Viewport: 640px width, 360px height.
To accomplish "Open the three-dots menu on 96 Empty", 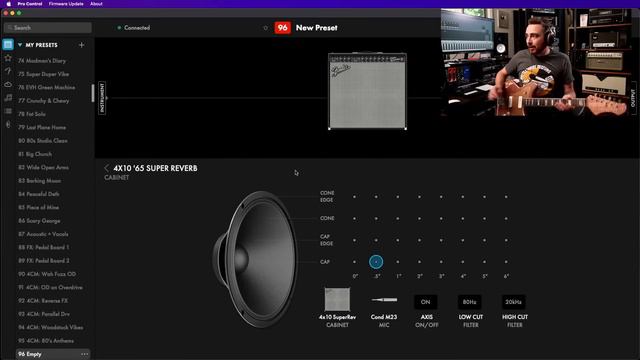I will [84, 354].
